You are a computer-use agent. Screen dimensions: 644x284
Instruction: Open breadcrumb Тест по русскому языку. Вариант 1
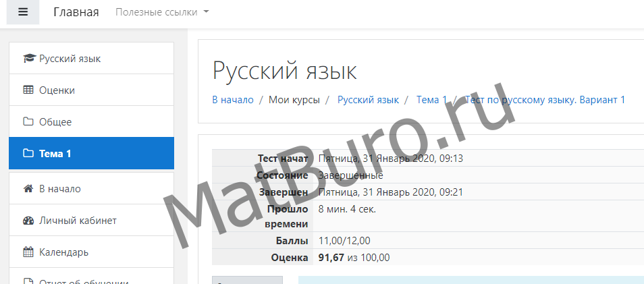pos(545,100)
